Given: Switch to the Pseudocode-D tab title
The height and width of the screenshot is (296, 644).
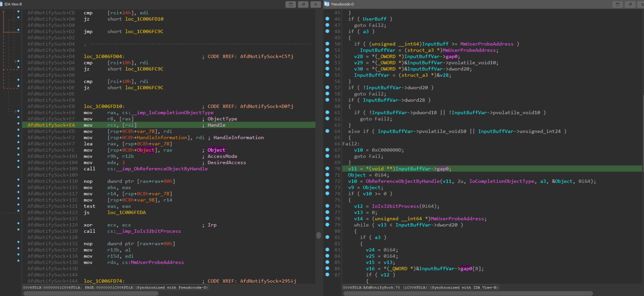Looking at the screenshot, I should [x=342, y=4].
